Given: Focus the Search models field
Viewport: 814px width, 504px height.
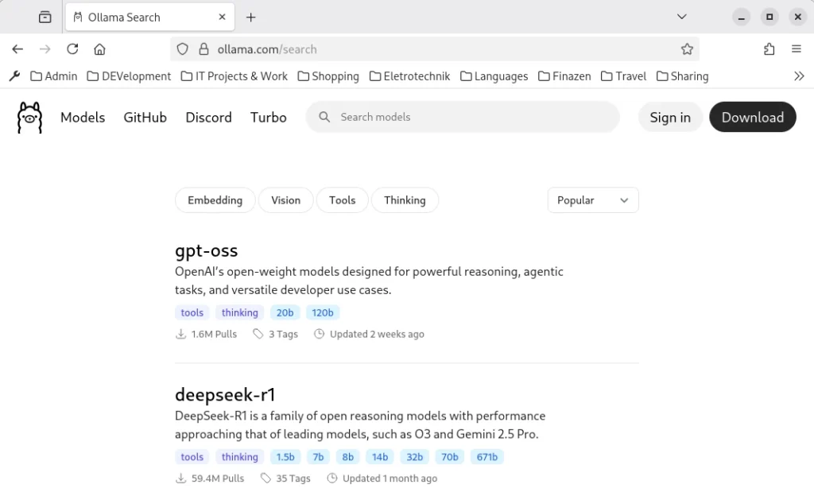Looking at the screenshot, I should click(463, 117).
